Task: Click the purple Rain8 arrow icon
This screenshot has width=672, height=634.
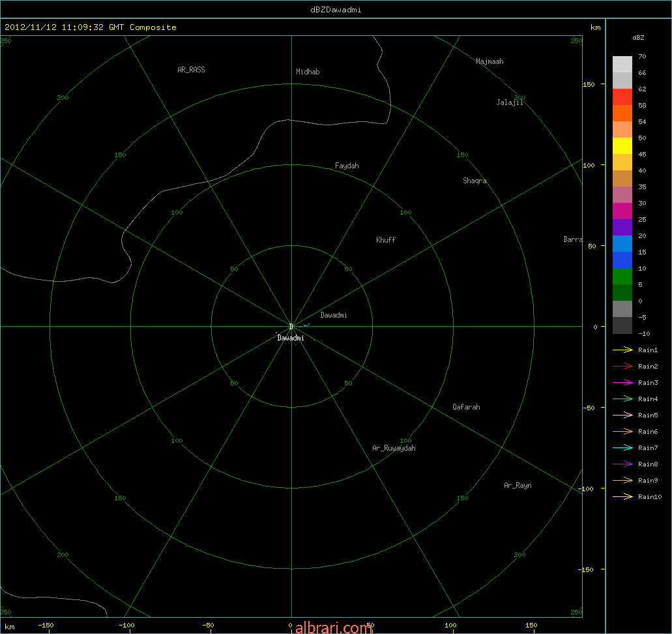Action: coord(622,464)
